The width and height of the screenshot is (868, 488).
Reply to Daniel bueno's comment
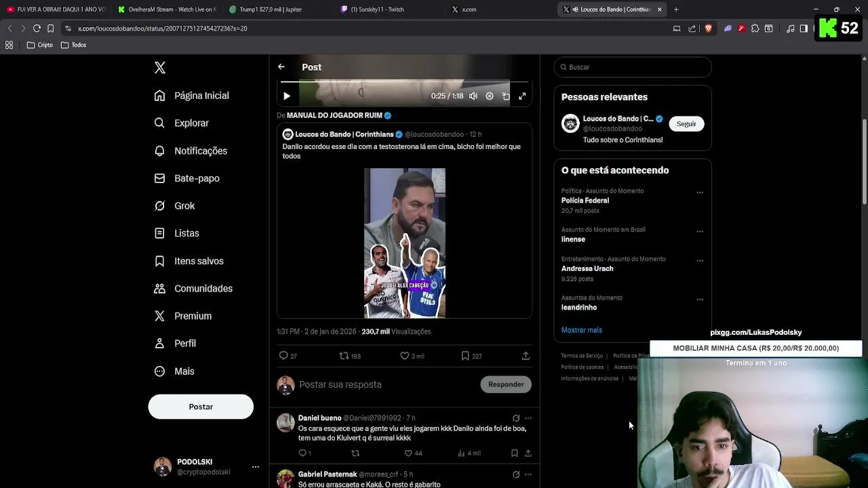[304, 453]
